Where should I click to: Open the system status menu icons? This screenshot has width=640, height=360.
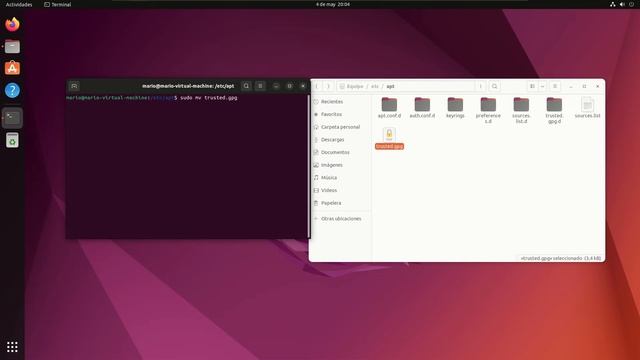[x=622, y=4]
